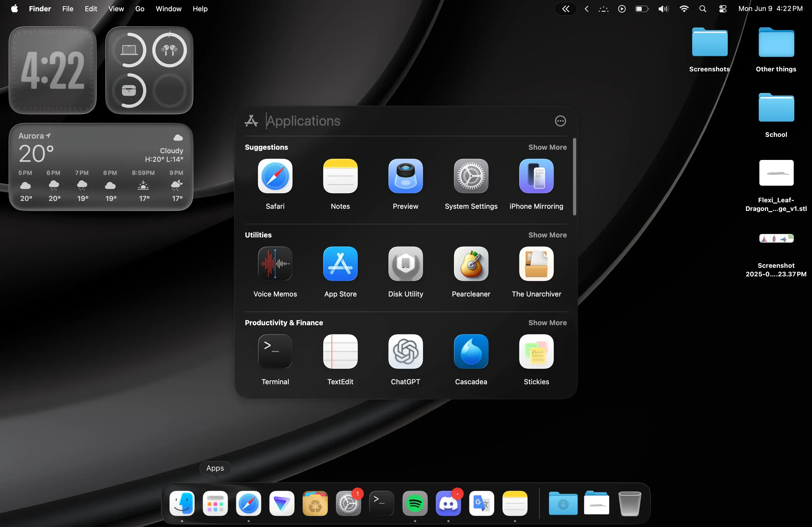Viewport: 812px width, 527px height.
Task: Open ChatGPT app
Action: (405, 352)
